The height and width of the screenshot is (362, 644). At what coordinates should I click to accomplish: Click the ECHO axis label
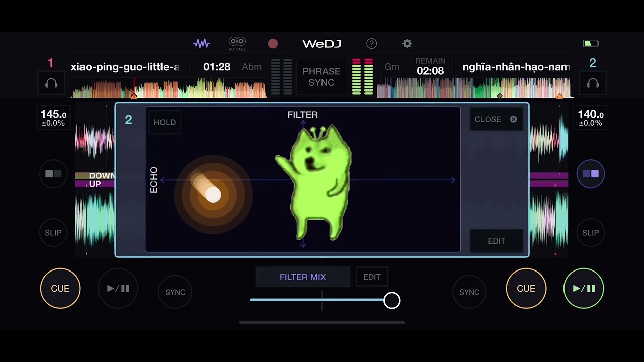[x=154, y=180]
